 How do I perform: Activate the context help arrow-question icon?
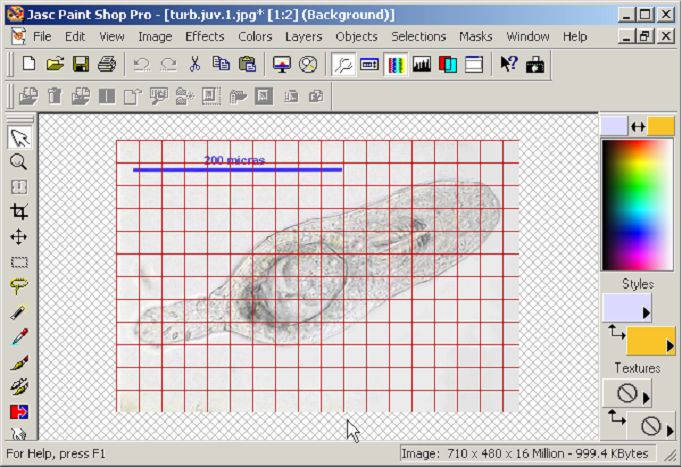(x=509, y=64)
